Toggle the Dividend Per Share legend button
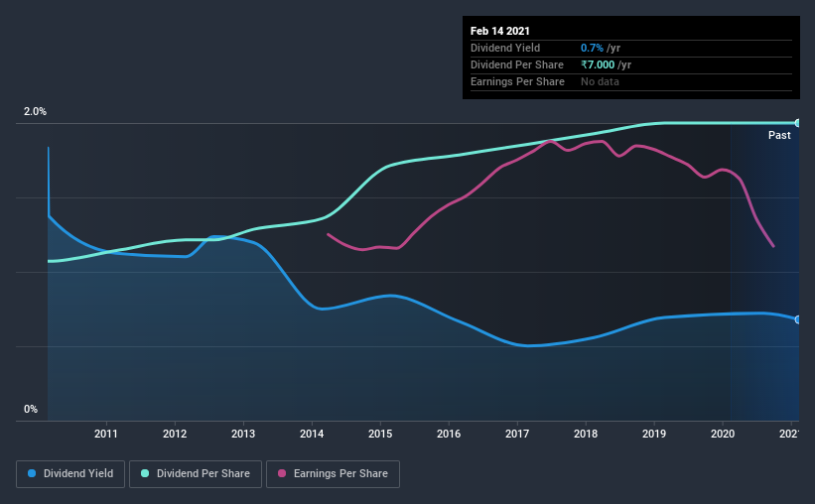815x504 pixels. coord(196,474)
